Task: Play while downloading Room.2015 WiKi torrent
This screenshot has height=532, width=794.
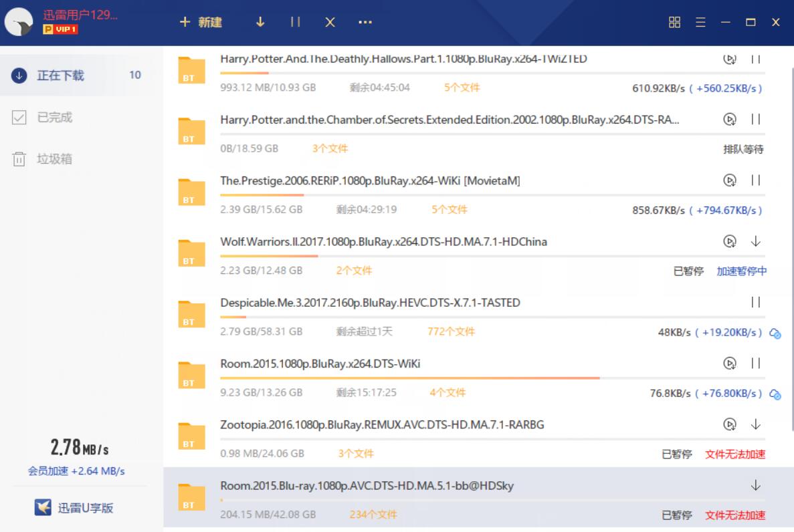Action: [x=730, y=364]
